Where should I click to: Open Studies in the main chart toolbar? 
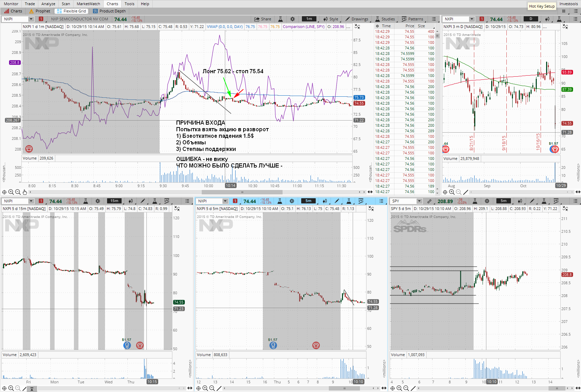[x=385, y=19]
